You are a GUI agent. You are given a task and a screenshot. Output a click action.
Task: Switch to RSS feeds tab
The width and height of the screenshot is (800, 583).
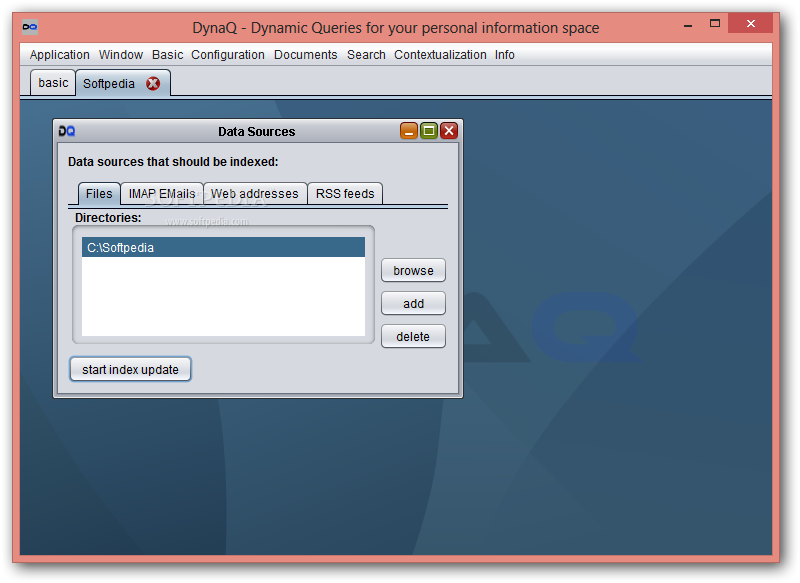pyautogui.click(x=345, y=194)
